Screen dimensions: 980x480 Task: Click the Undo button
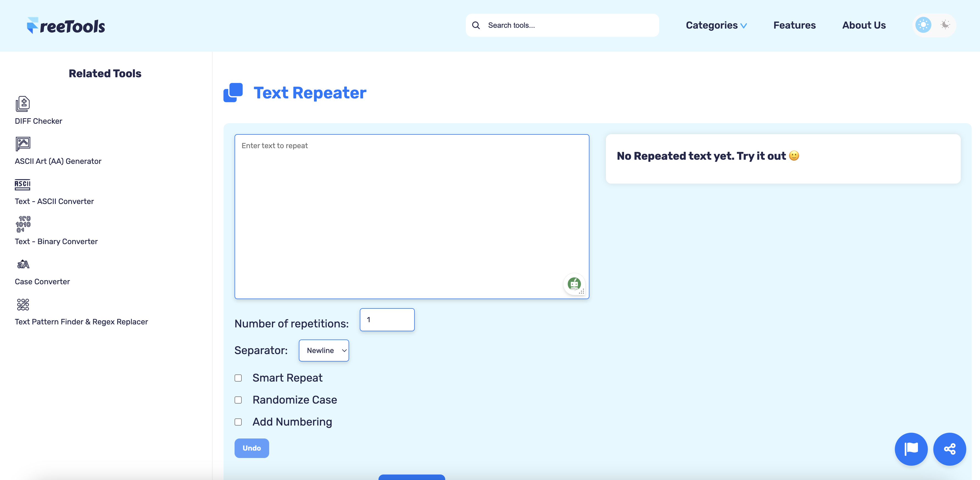click(x=252, y=448)
